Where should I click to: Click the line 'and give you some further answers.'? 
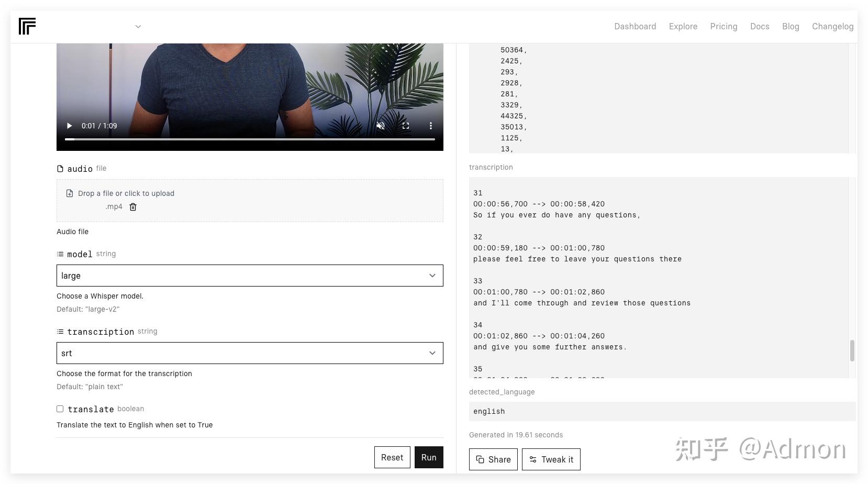click(x=550, y=347)
